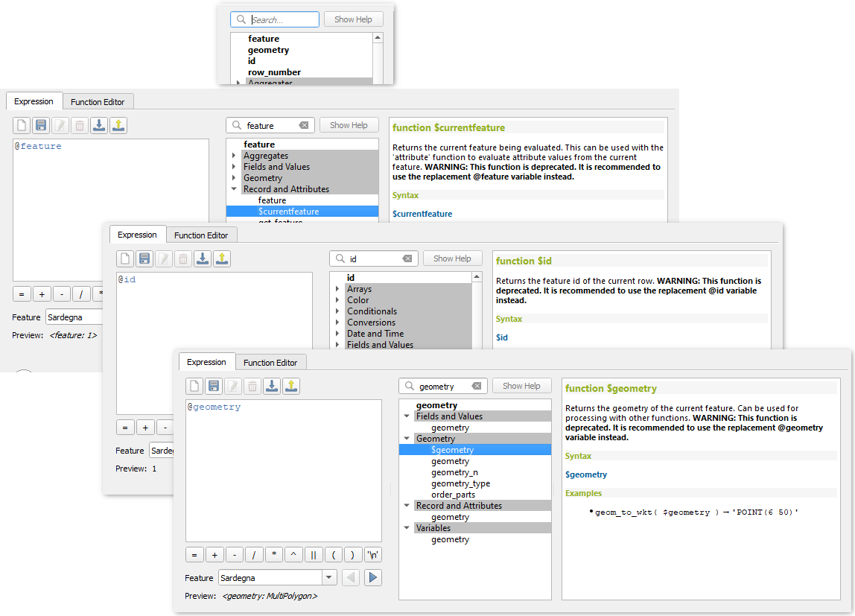
Task: Click the import expressions icon above @geometry
Action: 272,386
